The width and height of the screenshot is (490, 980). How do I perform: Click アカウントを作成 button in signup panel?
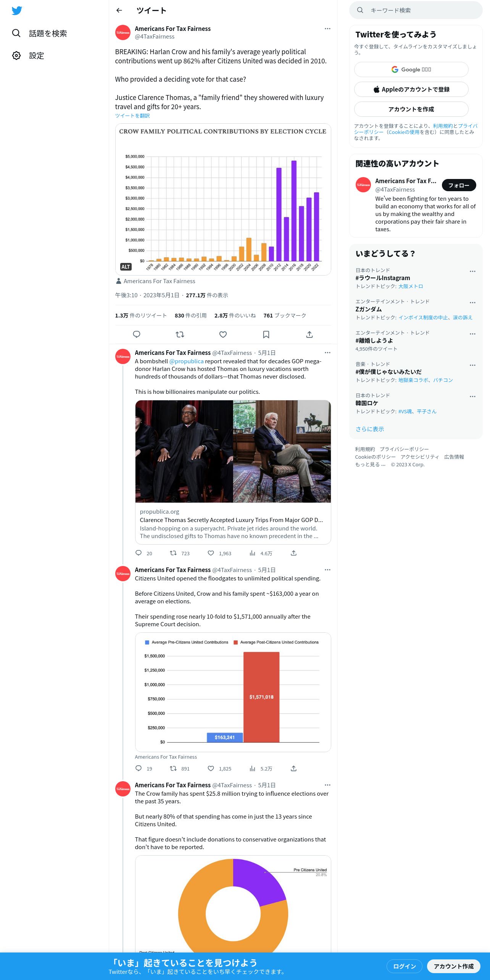pyautogui.click(x=411, y=109)
